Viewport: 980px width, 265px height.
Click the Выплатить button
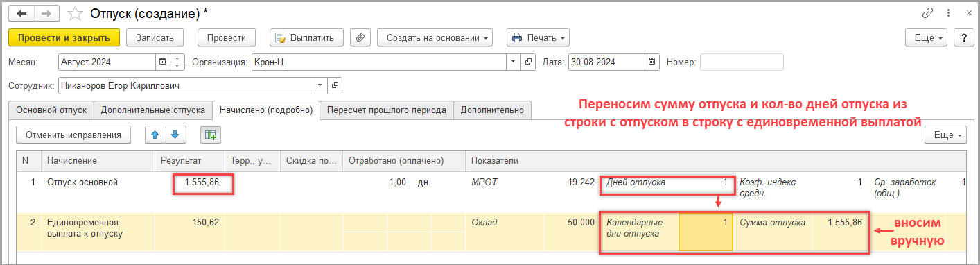pos(306,37)
